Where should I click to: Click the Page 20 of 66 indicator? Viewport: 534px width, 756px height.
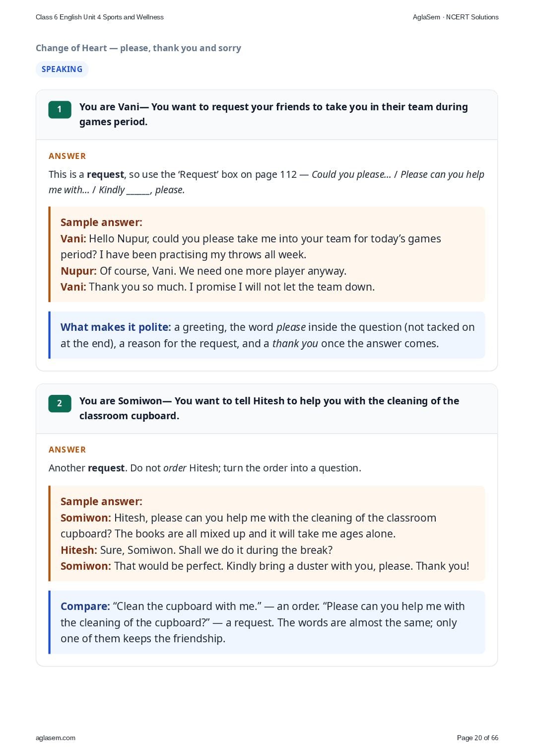tap(477, 738)
